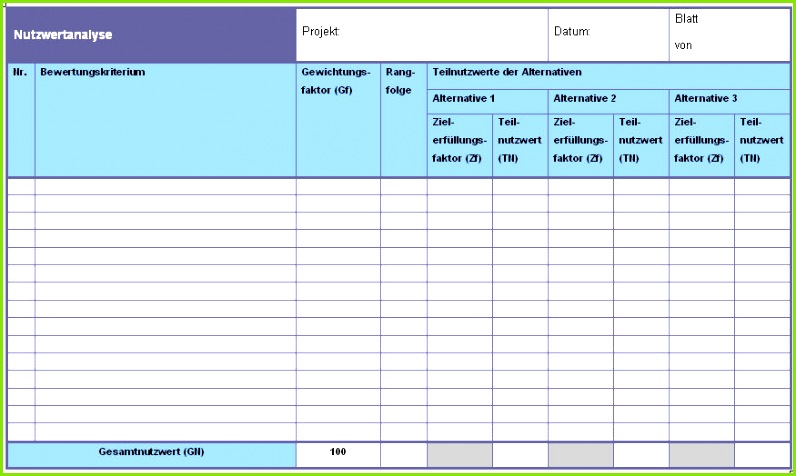Click the Rangfolge column header

(x=403, y=120)
